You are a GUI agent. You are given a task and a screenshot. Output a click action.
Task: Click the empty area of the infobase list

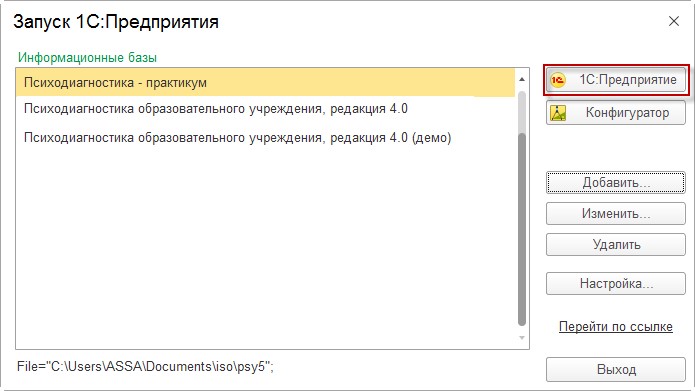[265, 248]
